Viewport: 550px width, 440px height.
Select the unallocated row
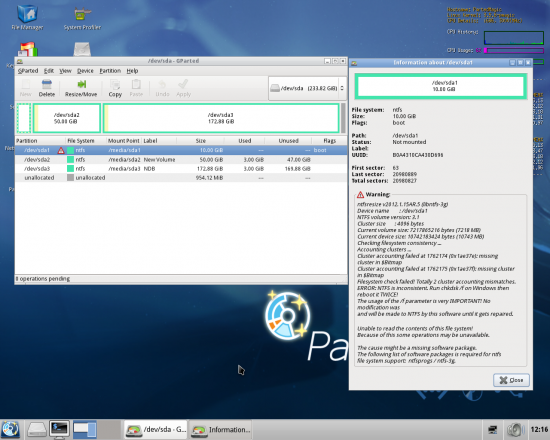181,178
